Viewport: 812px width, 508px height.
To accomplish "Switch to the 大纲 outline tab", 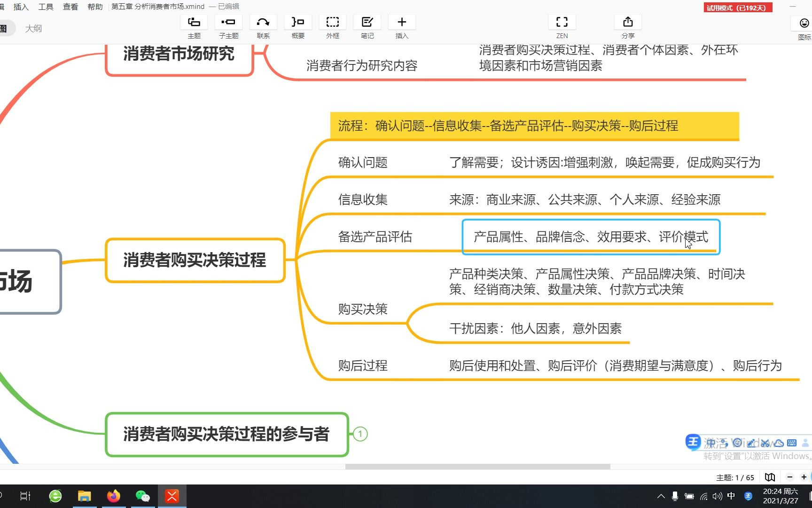I will point(33,29).
